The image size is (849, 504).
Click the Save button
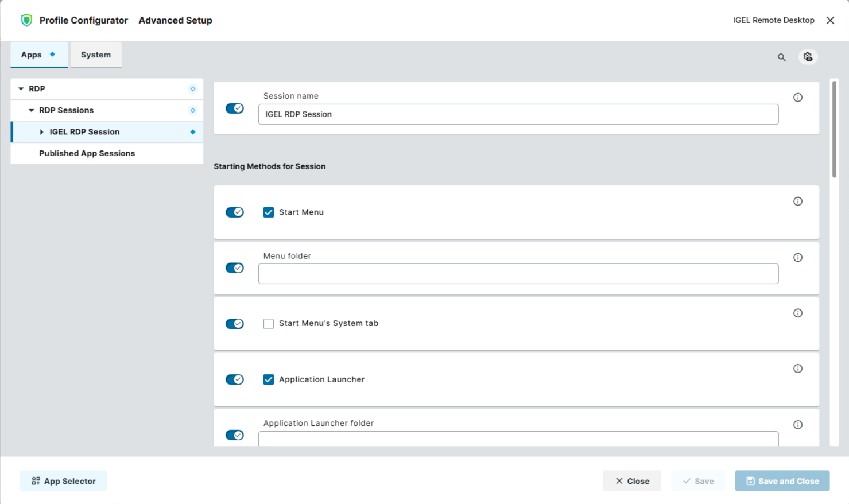tap(698, 481)
